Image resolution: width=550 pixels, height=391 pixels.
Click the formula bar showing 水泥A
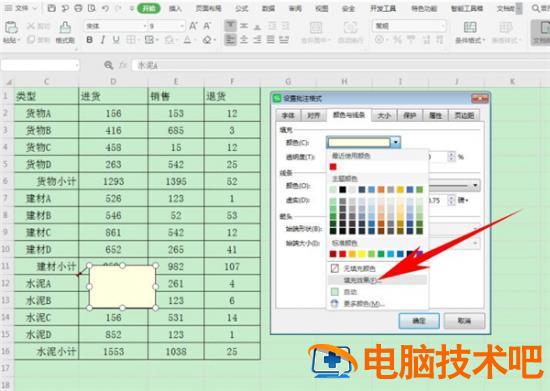(340, 65)
